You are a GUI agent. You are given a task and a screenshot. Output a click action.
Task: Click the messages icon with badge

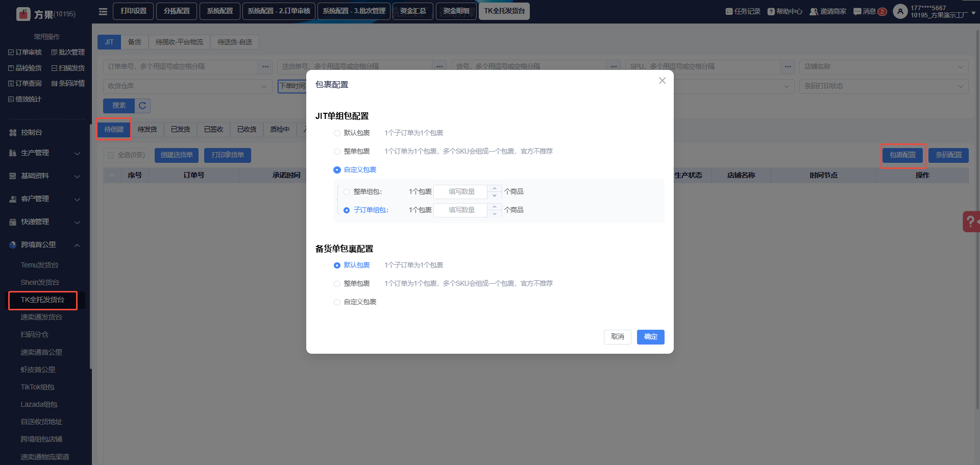[857, 11]
